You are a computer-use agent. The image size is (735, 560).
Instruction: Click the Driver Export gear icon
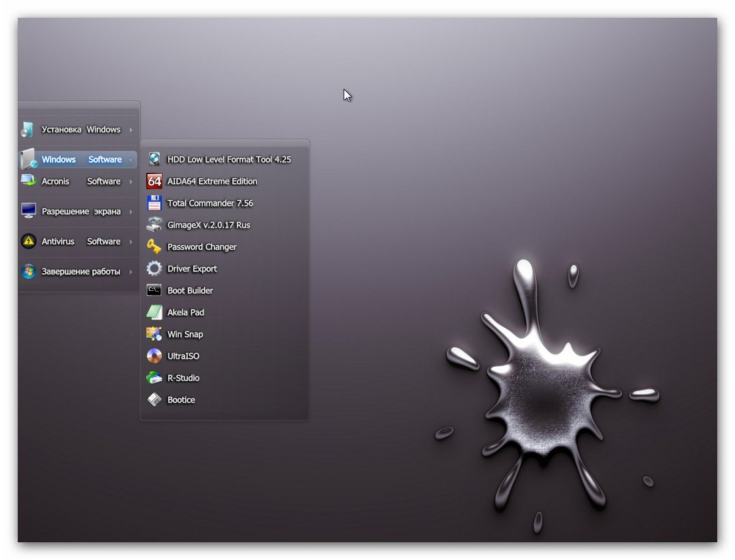154,268
